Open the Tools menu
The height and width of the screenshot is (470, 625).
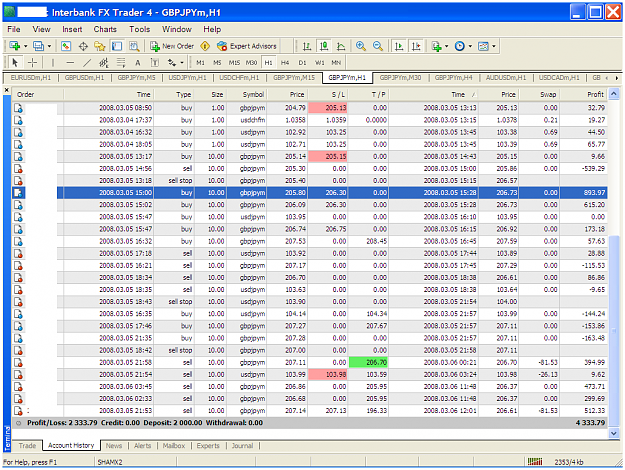(x=140, y=29)
